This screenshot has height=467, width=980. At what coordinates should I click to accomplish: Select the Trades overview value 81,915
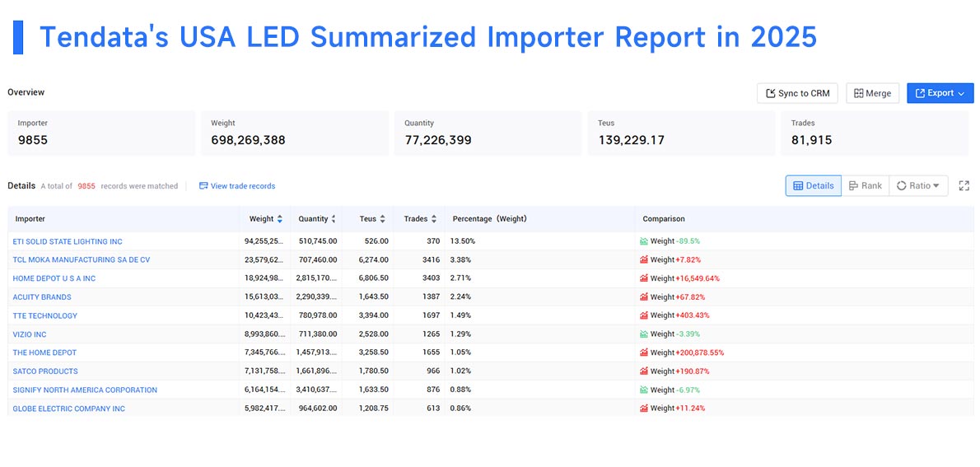(x=811, y=140)
